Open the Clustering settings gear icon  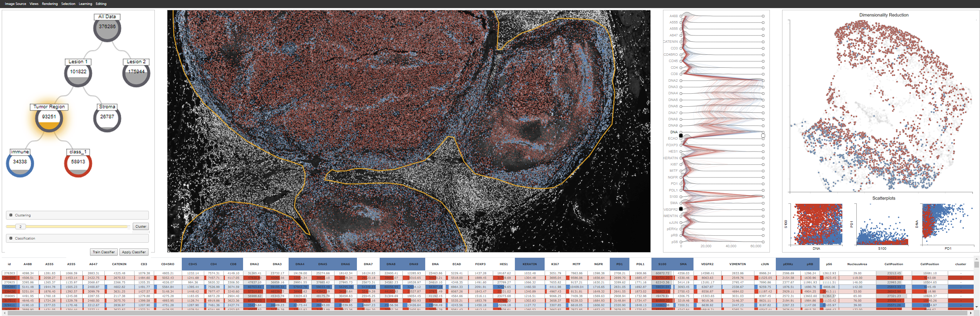[x=11, y=215]
